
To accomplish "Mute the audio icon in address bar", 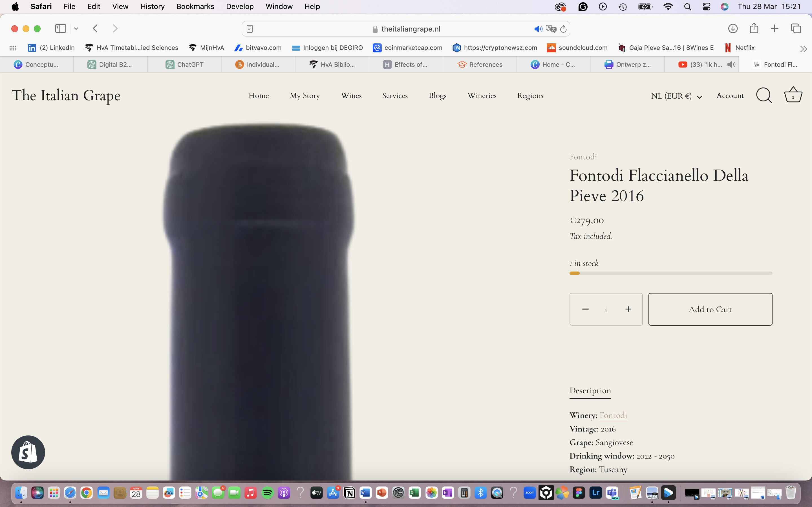I will [538, 29].
